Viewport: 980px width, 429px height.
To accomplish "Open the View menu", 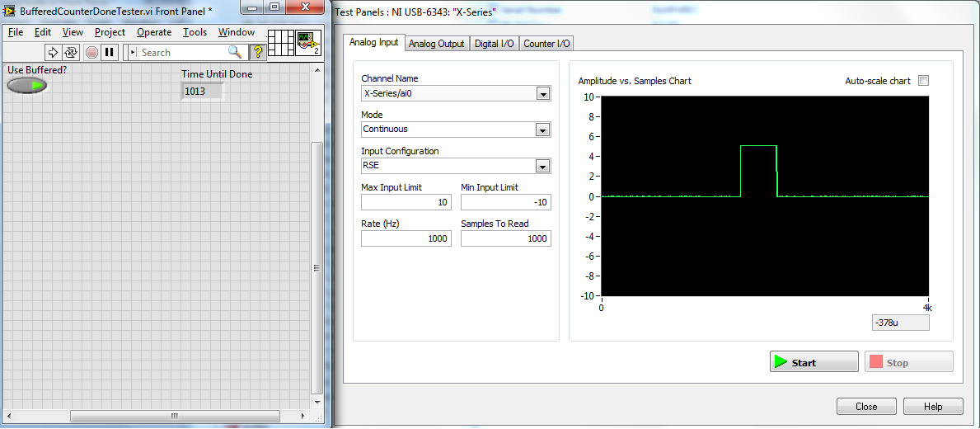I will tap(73, 32).
